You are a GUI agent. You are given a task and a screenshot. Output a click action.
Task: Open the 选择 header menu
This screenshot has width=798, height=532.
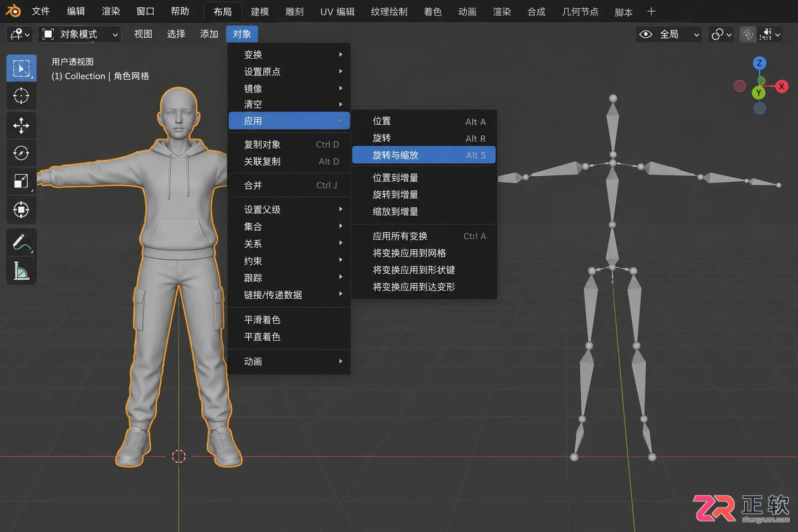176,34
